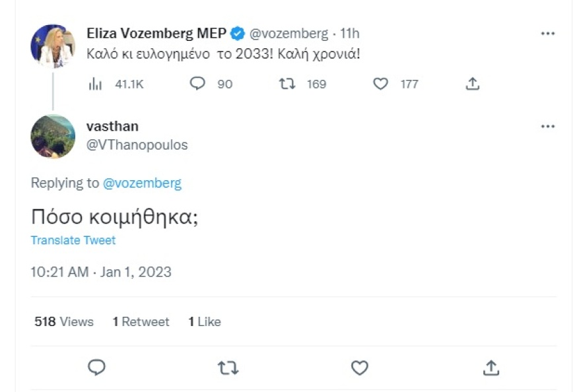View the 1 Retweet count
This screenshot has height=392, width=581.
pyautogui.click(x=141, y=321)
